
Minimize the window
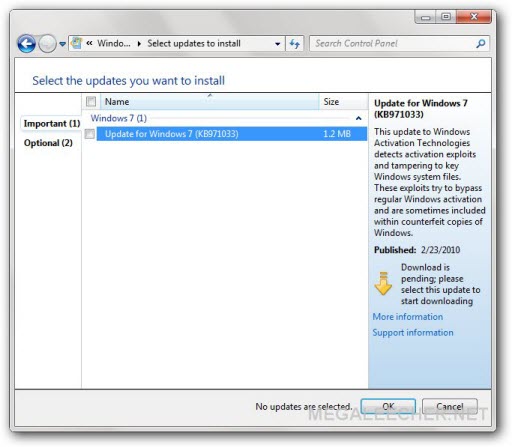(425, 17)
